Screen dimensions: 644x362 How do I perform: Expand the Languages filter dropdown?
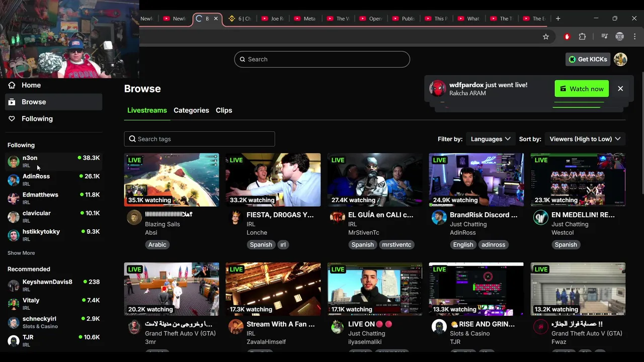(491, 139)
